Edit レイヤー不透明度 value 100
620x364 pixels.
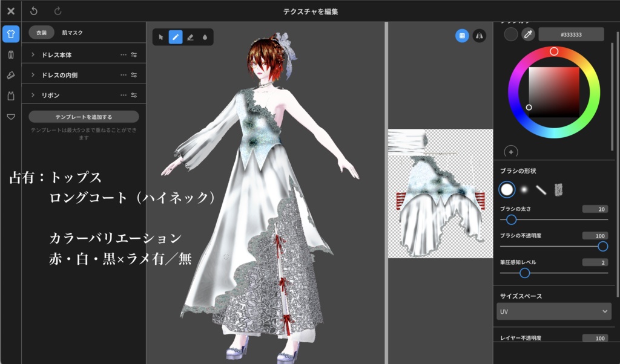pos(595,338)
